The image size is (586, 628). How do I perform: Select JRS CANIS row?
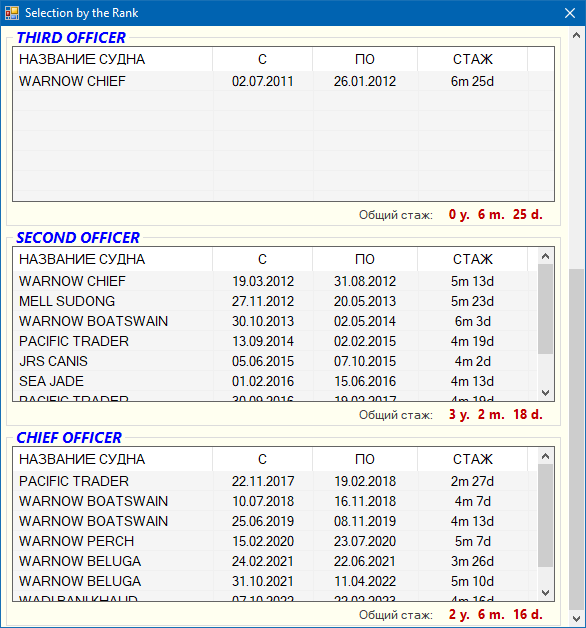[x=275, y=361]
